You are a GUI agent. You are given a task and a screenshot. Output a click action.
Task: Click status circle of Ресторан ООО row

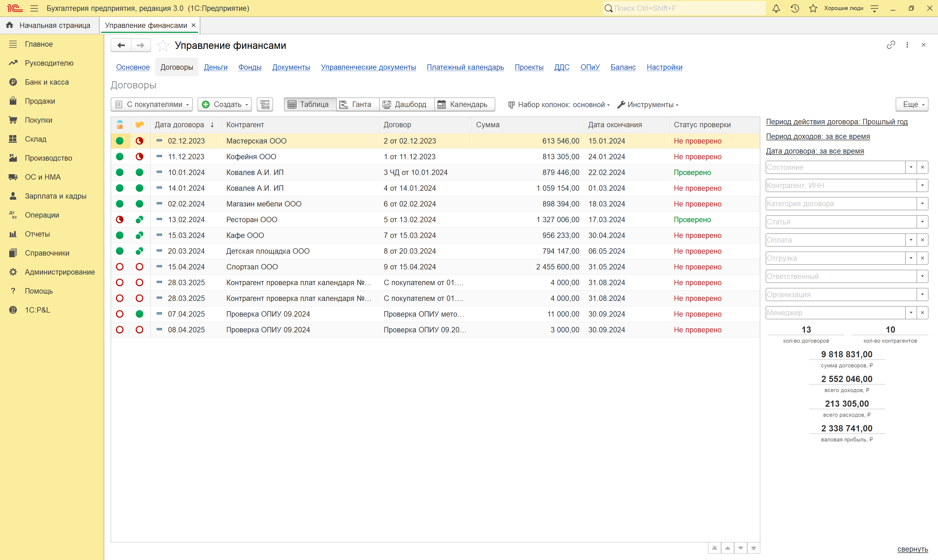point(120,219)
